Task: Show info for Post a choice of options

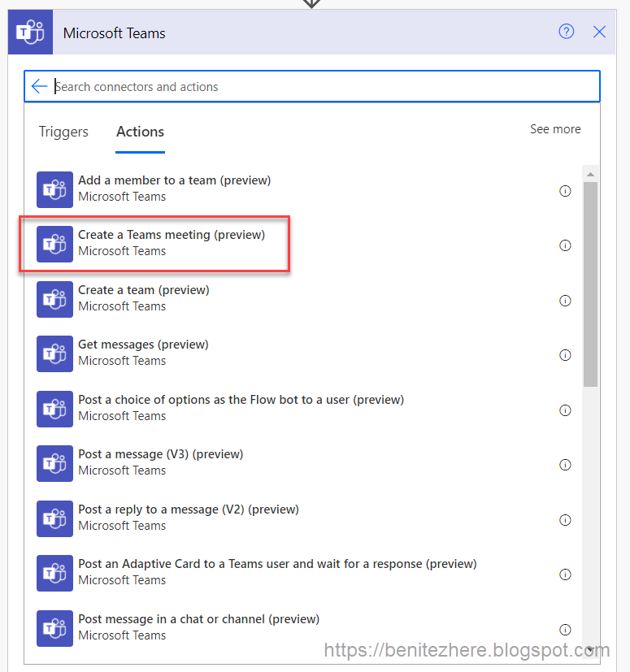Action: 565,410
